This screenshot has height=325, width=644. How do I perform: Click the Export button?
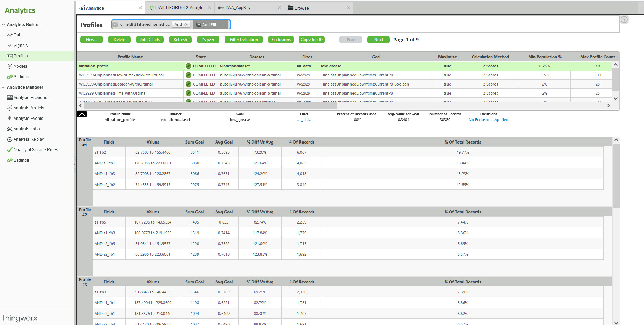coord(208,40)
